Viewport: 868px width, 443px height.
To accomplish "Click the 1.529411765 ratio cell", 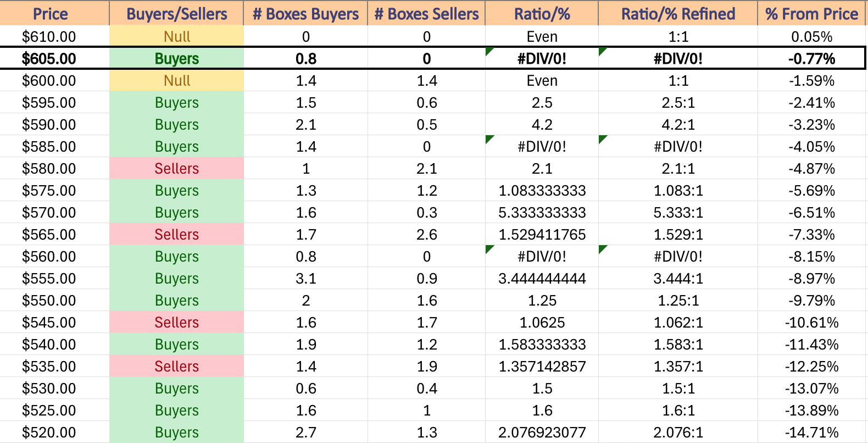I will pyautogui.click(x=542, y=234).
